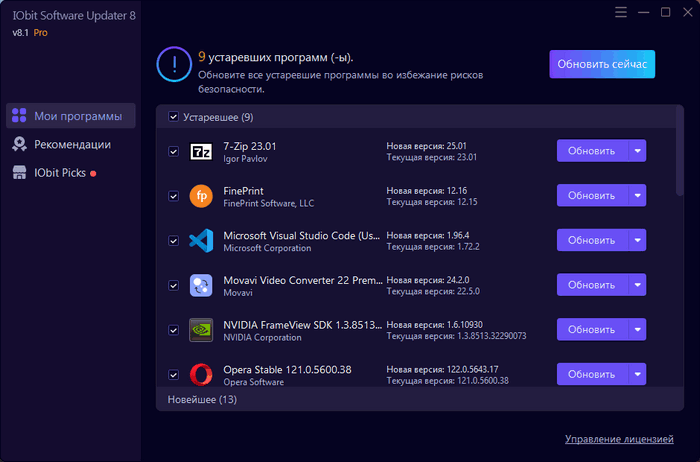Click Movavi Video Converter 22 program name
The width and height of the screenshot is (700, 462).
point(303,280)
